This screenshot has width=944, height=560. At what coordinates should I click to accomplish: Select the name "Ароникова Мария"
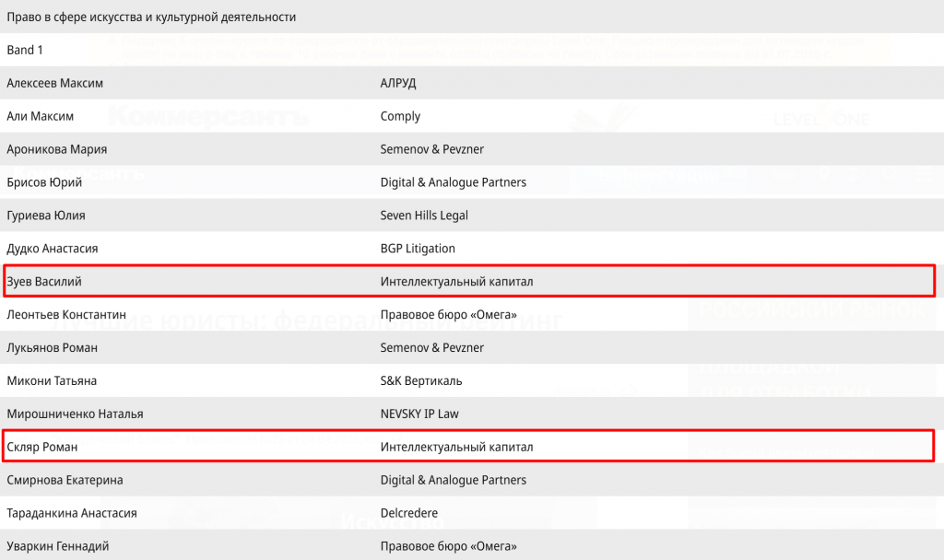[x=56, y=149]
